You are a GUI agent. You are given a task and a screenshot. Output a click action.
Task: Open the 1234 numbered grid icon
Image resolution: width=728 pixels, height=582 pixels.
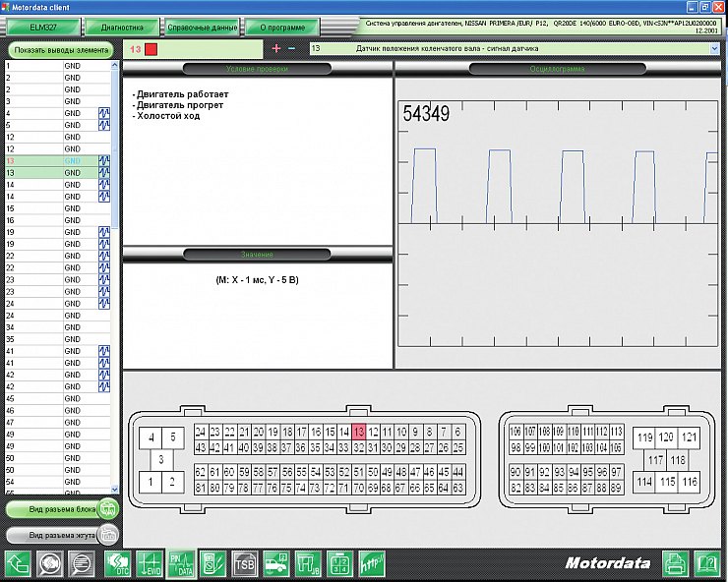[x=339, y=564]
